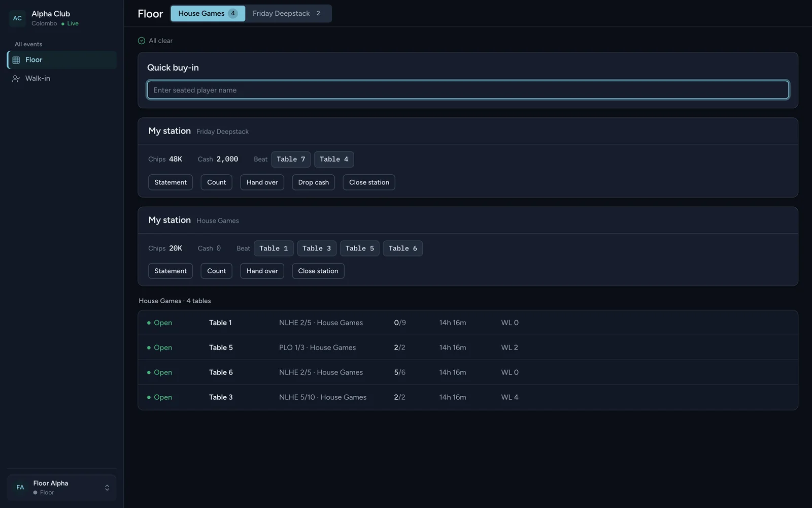812x508 pixels.
Task: Click the Chips 48K value
Action: (176, 160)
